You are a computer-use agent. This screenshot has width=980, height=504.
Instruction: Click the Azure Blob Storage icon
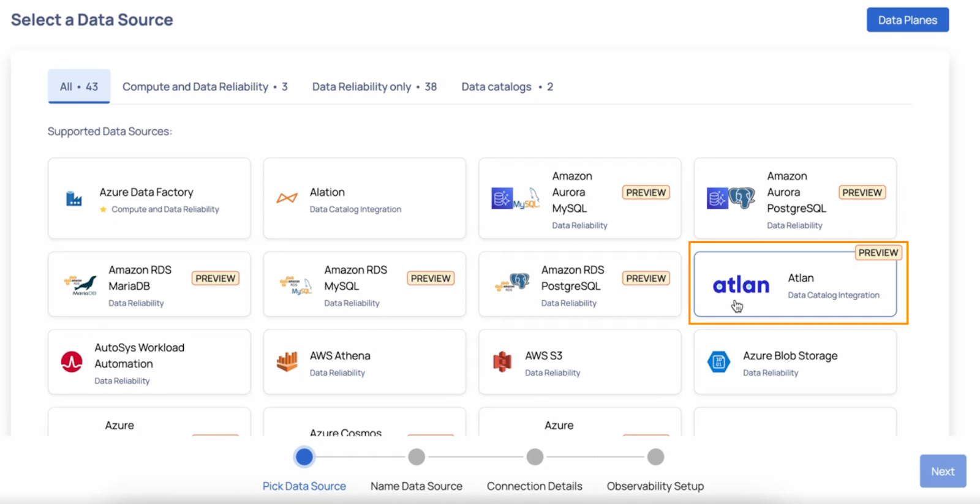point(718,362)
